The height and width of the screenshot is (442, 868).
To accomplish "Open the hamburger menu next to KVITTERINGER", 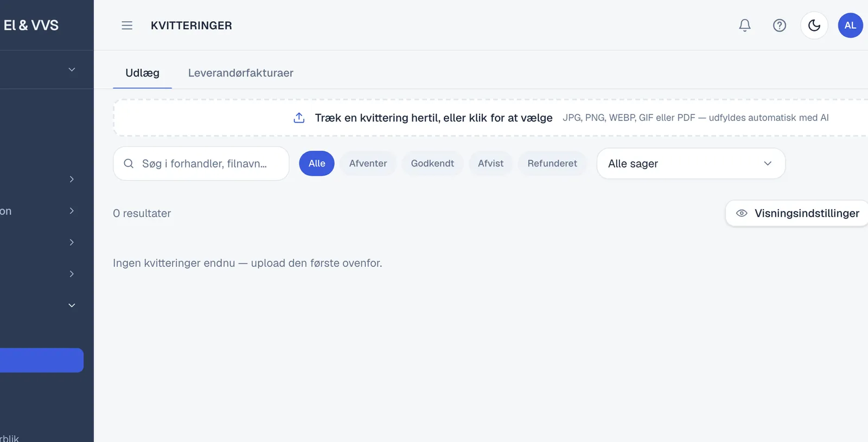I will tap(127, 25).
